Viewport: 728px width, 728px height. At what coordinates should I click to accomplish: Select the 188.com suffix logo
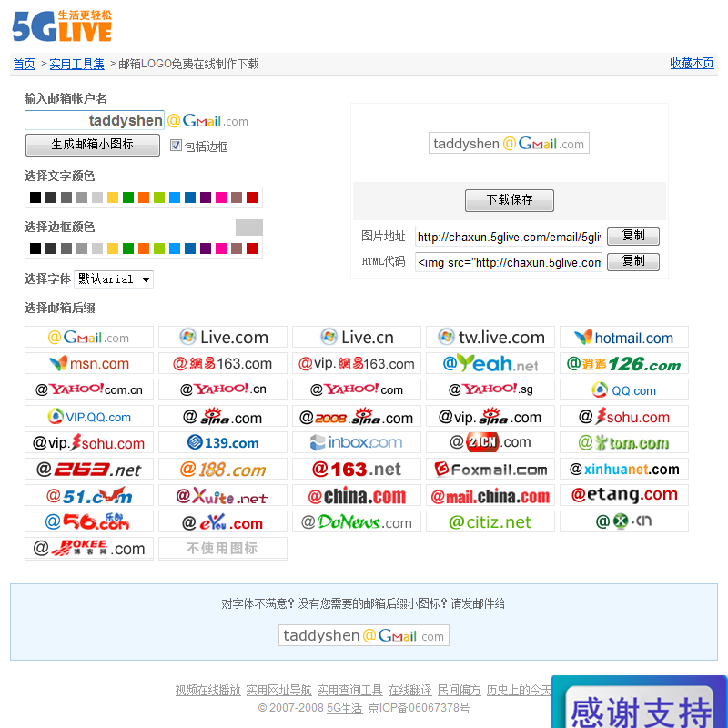click(x=223, y=470)
